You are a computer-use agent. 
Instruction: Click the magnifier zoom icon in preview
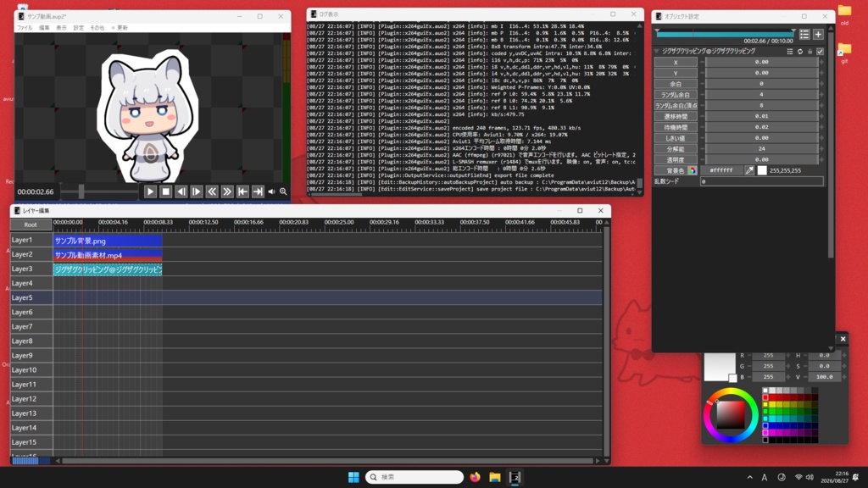point(283,191)
